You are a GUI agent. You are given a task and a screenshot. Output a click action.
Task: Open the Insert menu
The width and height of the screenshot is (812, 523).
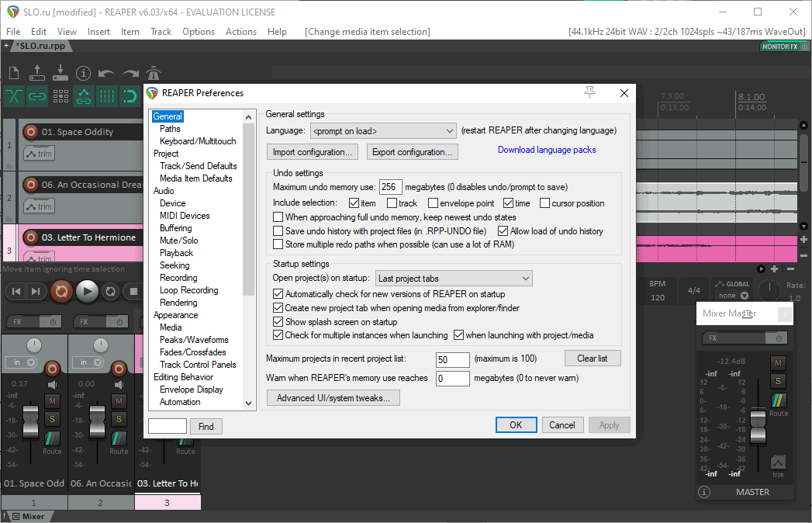pyautogui.click(x=98, y=32)
